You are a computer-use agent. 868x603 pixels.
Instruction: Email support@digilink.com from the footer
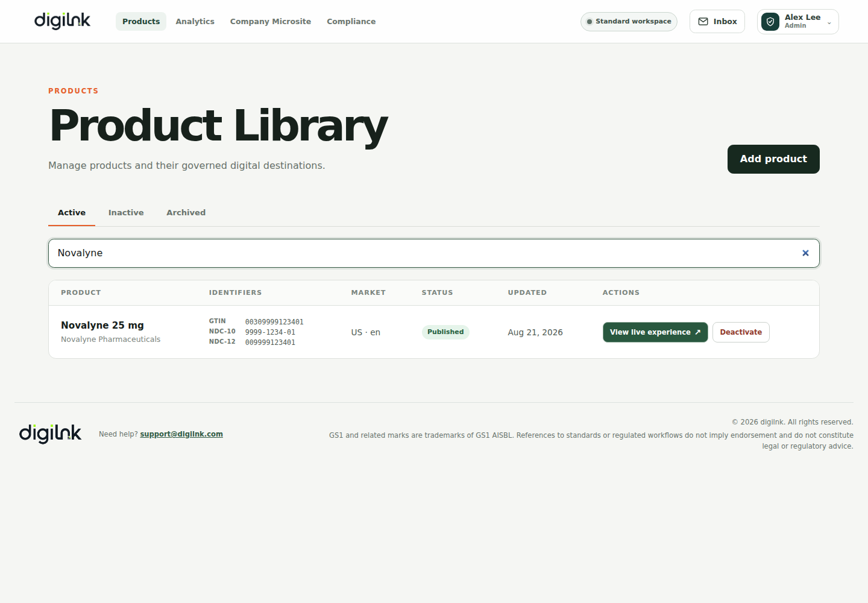[181, 434]
